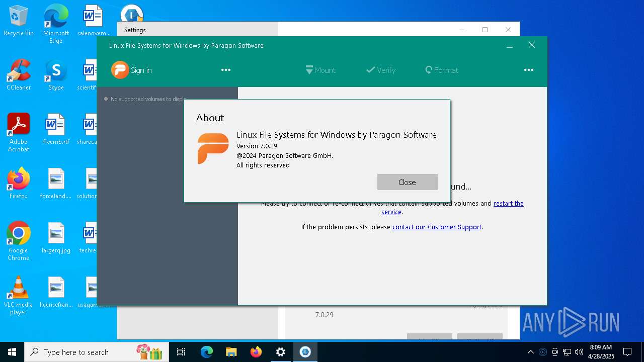
Task: Follow the 'restart the service' link
Action: tap(508, 203)
